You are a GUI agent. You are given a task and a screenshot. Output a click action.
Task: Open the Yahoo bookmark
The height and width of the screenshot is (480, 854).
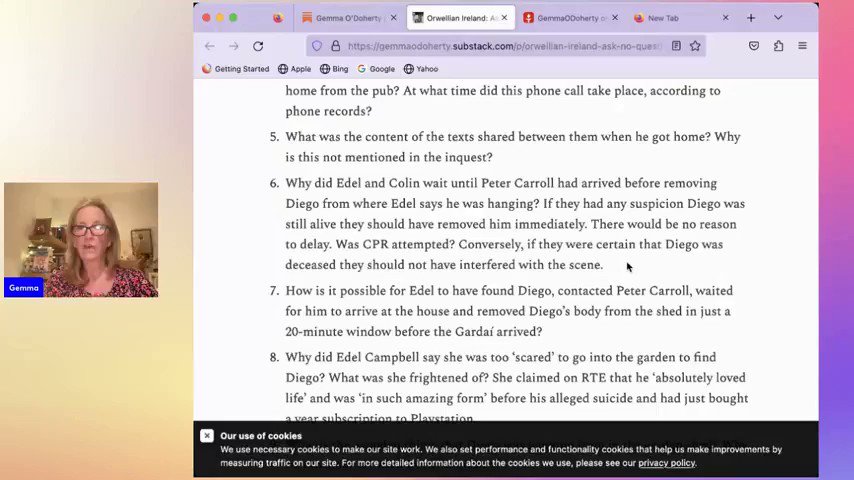pos(421,69)
